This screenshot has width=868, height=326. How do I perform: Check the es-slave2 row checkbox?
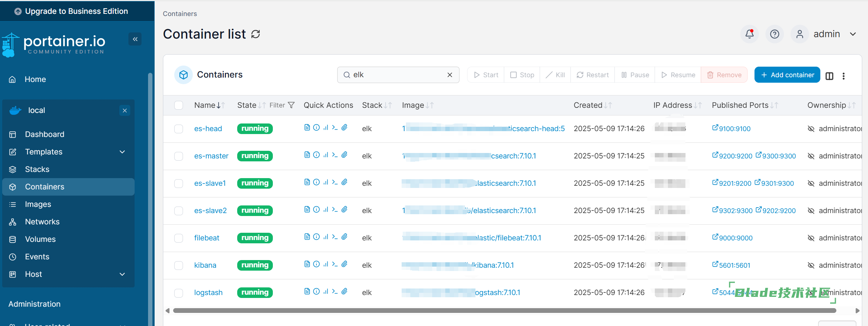pyautogui.click(x=179, y=211)
